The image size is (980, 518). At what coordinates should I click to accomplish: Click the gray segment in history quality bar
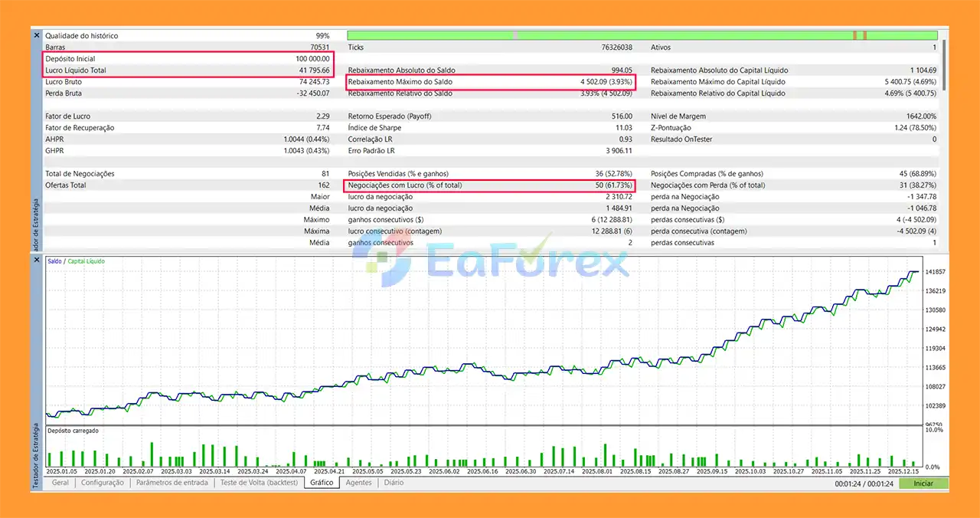(515, 35)
